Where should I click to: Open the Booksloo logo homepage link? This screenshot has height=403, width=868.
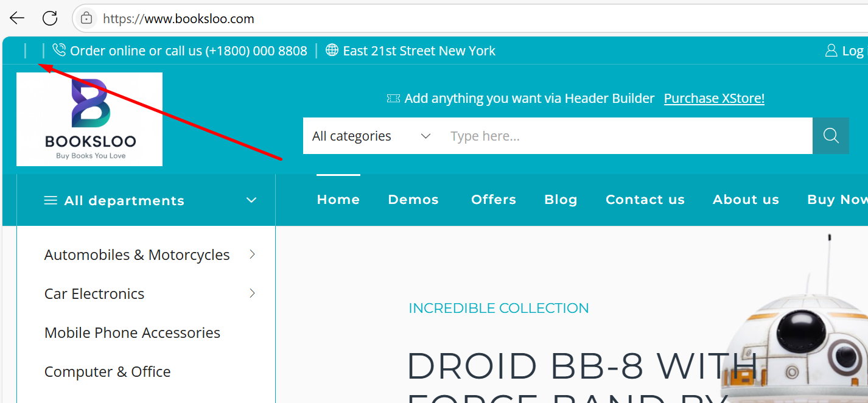click(89, 119)
